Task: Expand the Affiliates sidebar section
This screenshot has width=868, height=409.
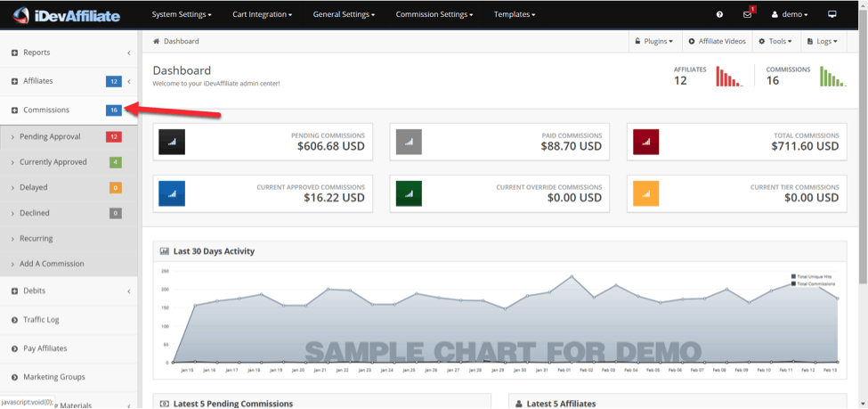Action: (69, 81)
